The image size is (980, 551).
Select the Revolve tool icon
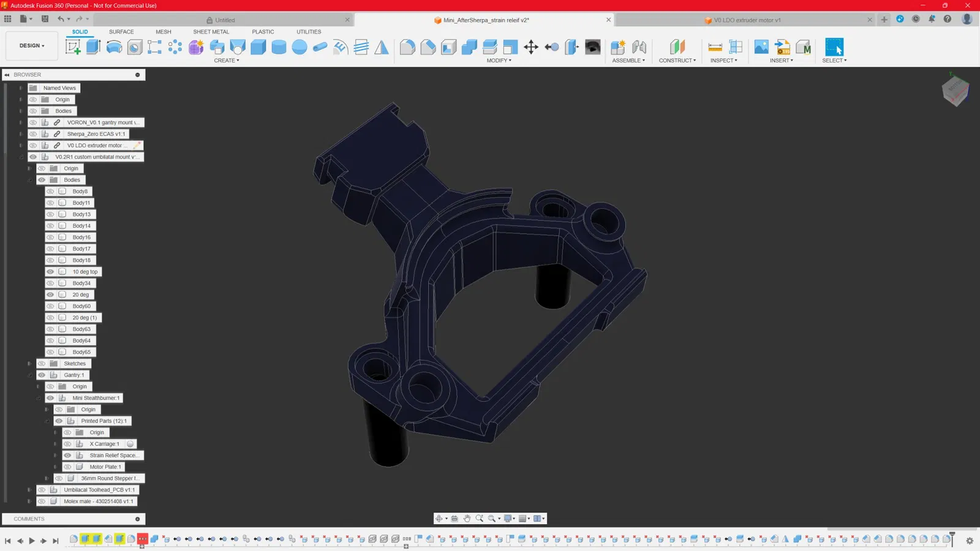[x=114, y=47]
